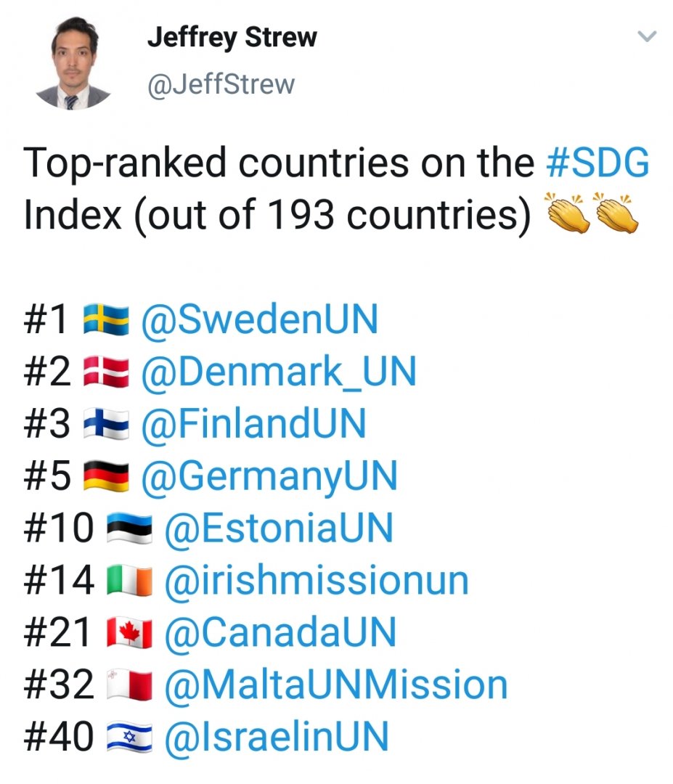Go to the @FinlandUN profile

tap(253, 425)
